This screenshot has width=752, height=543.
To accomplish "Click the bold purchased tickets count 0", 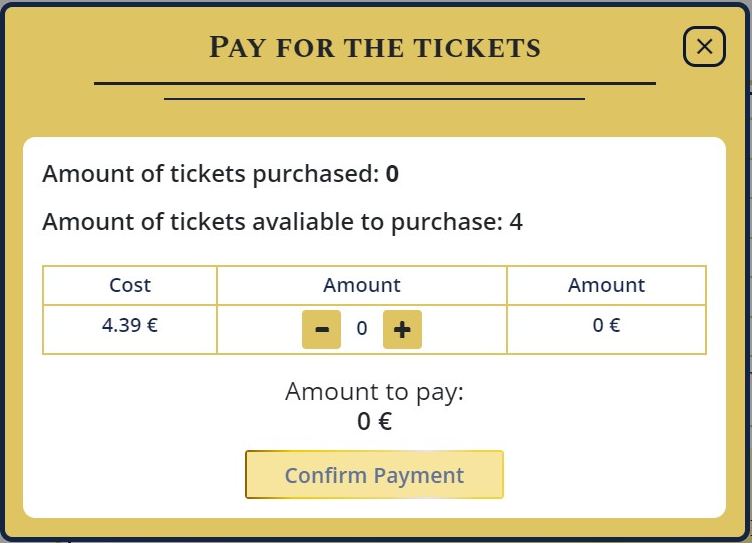I will click(392, 174).
